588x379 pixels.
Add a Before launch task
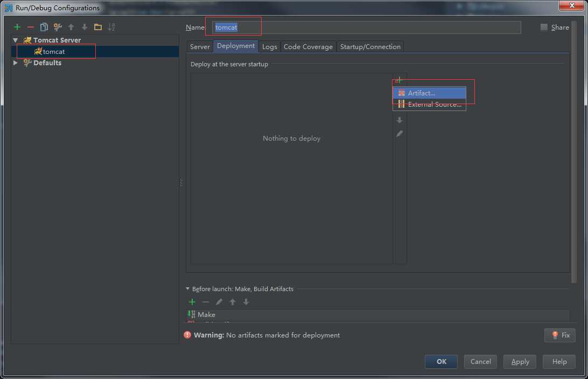coord(192,302)
